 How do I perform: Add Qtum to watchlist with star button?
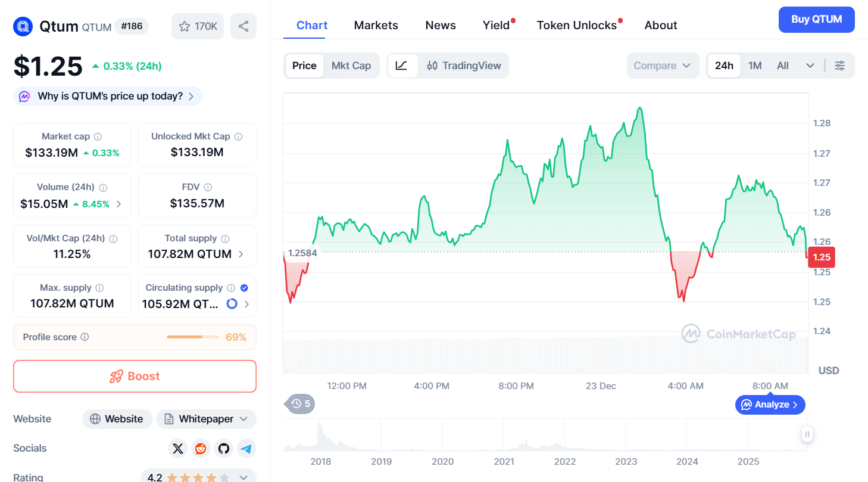[x=198, y=26]
